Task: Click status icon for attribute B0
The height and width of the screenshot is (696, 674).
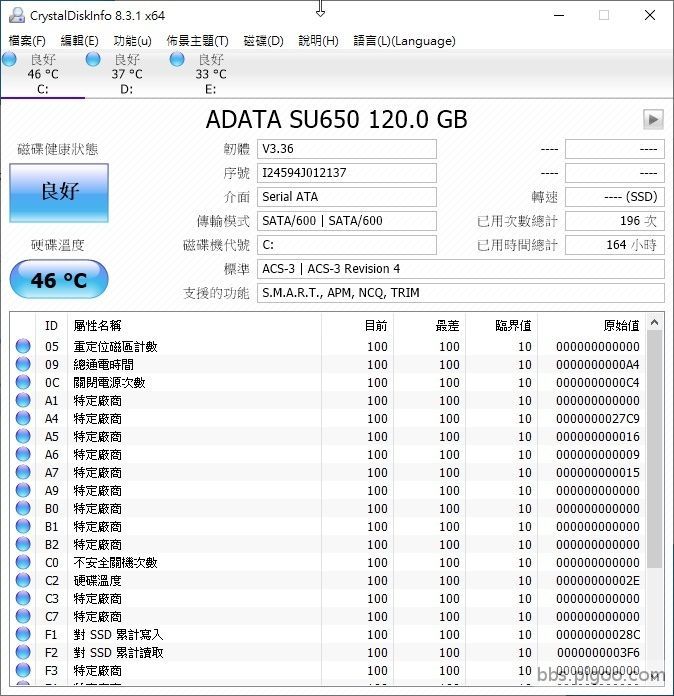Action: [23, 508]
